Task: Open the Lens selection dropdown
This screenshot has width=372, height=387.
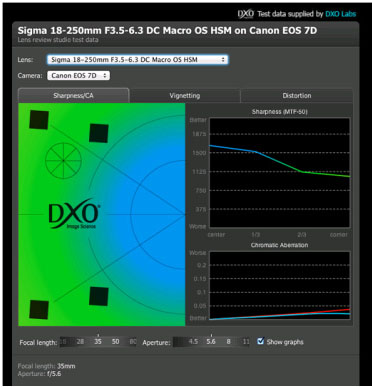Action: tap(138, 60)
